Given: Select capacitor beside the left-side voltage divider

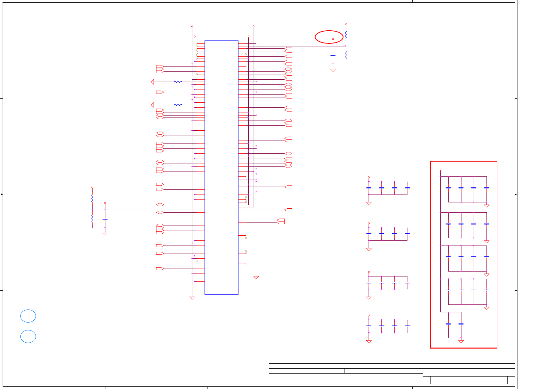Looking at the screenshot, I should tap(105, 219).
